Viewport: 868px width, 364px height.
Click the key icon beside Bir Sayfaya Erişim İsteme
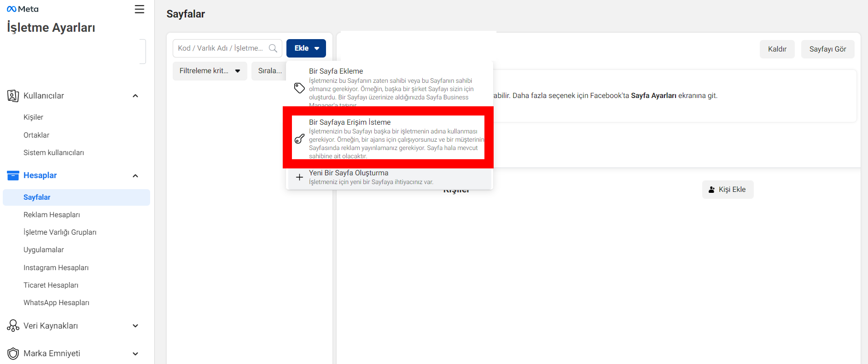click(x=299, y=139)
